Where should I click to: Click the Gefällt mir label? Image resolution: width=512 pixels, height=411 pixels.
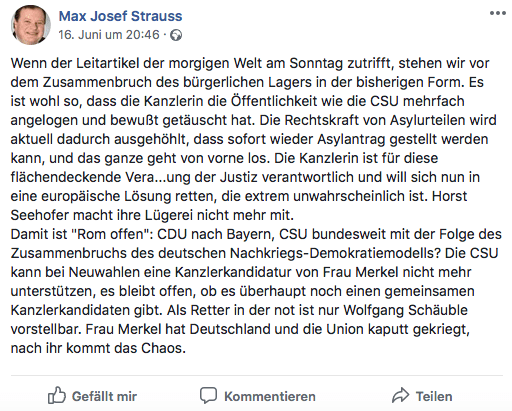tap(104, 396)
